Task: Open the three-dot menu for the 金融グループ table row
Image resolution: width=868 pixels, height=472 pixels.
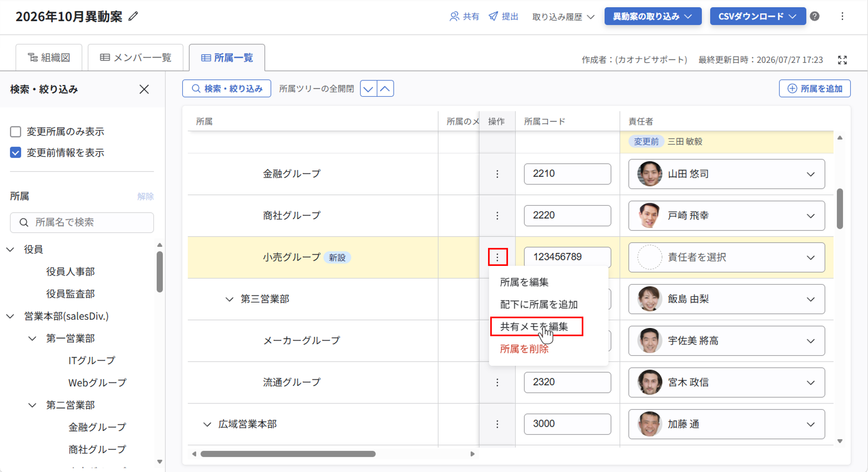Action: pyautogui.click(x=497, y=174)
